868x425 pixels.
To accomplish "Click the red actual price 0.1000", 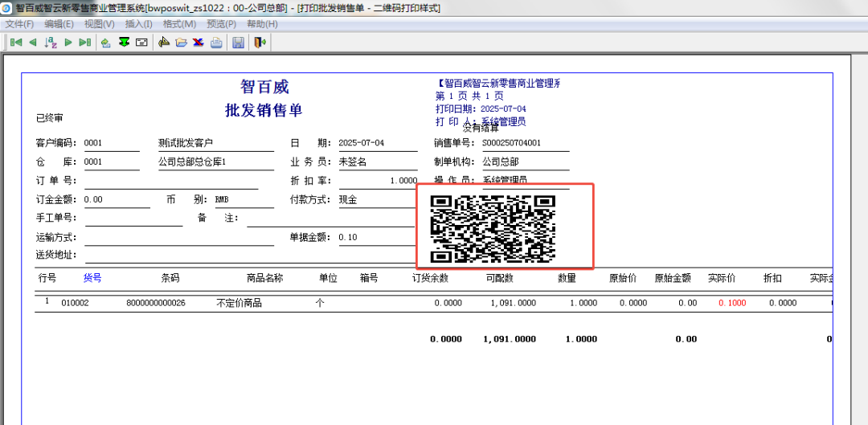I will point(732,303).
